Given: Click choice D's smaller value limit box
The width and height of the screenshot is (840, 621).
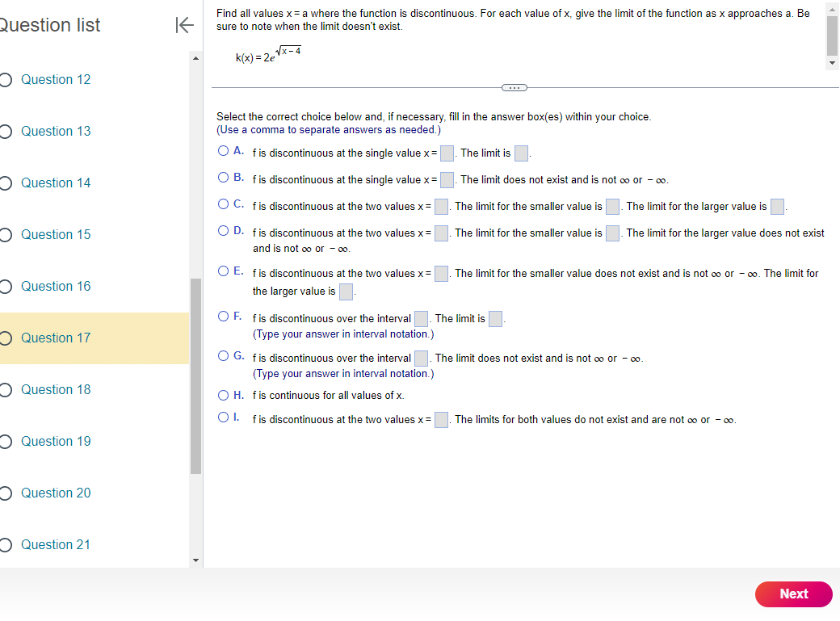Looking at the screenshot, I should [613, 233].
